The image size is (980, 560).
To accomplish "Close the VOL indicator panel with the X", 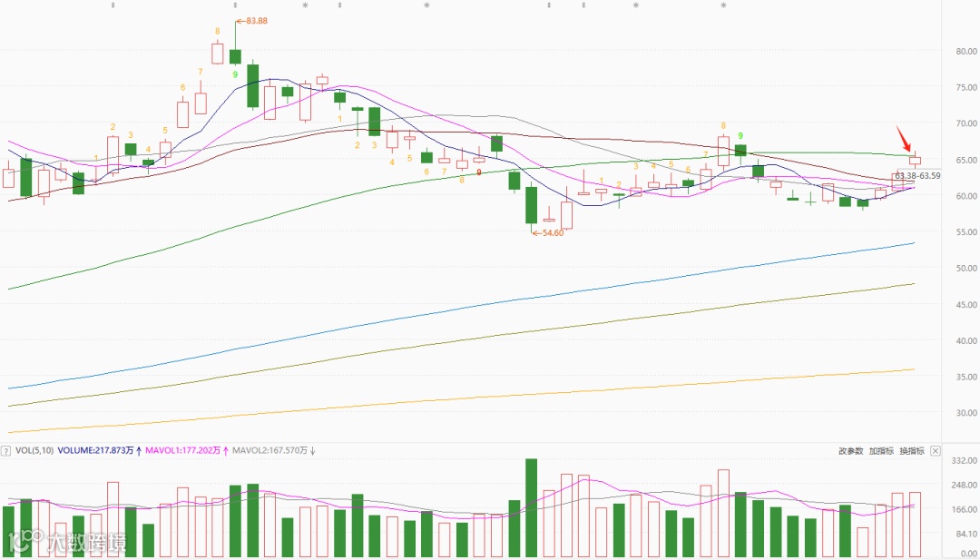I will click(x=935, y=450).
